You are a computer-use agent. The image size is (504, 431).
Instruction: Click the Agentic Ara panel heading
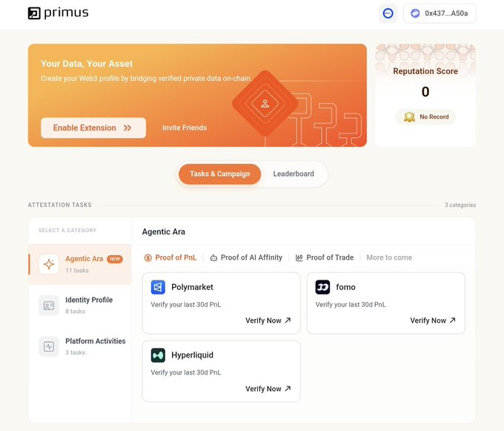click(164, 231)
